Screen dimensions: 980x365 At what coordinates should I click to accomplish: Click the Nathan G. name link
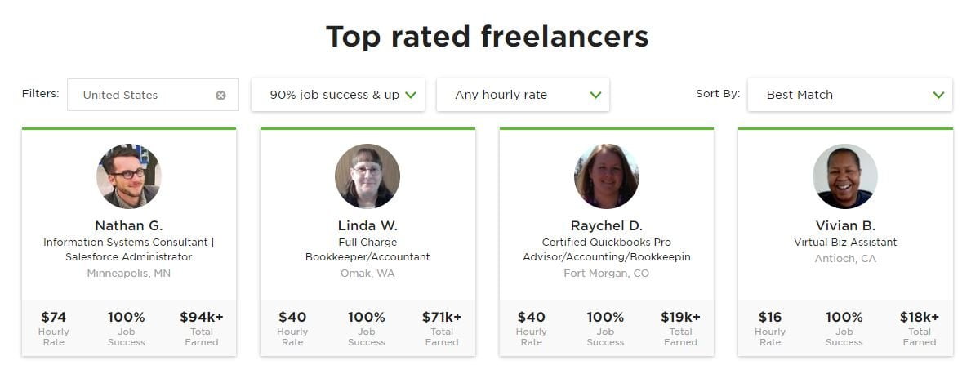point(129,225)
